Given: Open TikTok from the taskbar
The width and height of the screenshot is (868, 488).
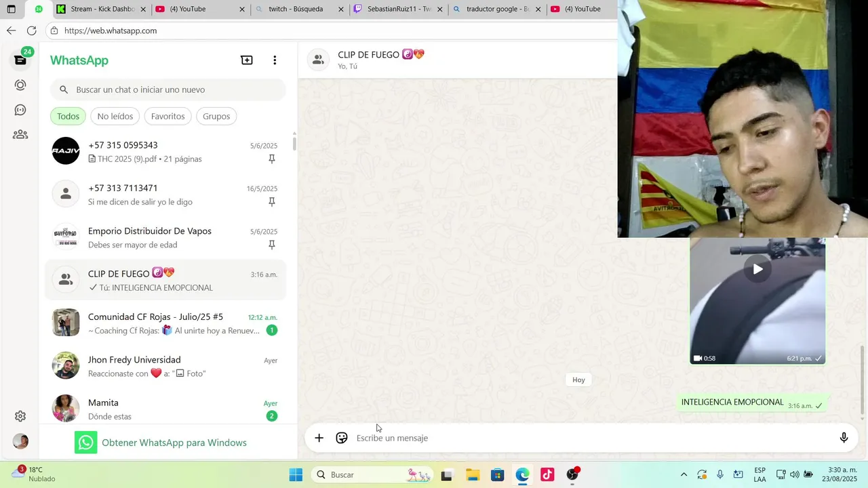Looking at the screenshot, I should pyautogui.click(x=547, y=474).
